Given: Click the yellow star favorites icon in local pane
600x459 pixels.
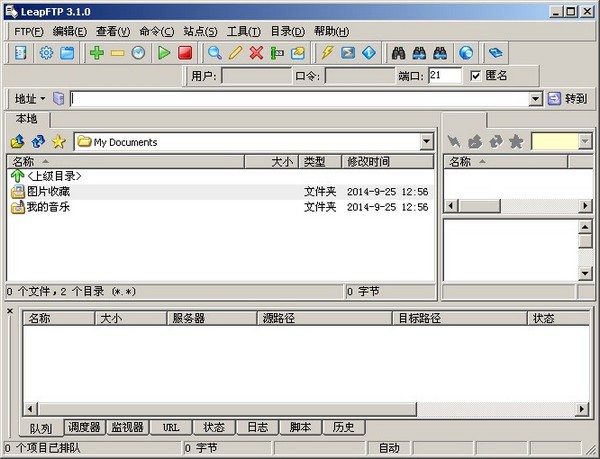Looking at the screenshot, I should 59,142.
